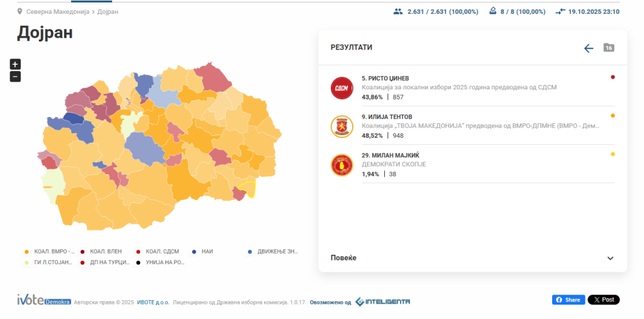This screenshot has height=319, width=644.
Task: Click the ВМРО-ДПМНЕ logo of Илија Тентов
Action: 342,126
